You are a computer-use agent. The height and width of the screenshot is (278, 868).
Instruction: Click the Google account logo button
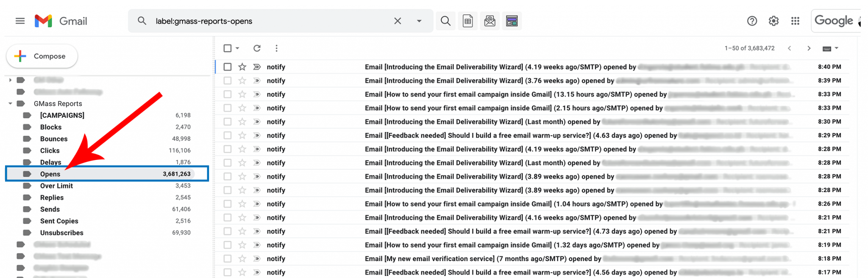click(836, 21)
